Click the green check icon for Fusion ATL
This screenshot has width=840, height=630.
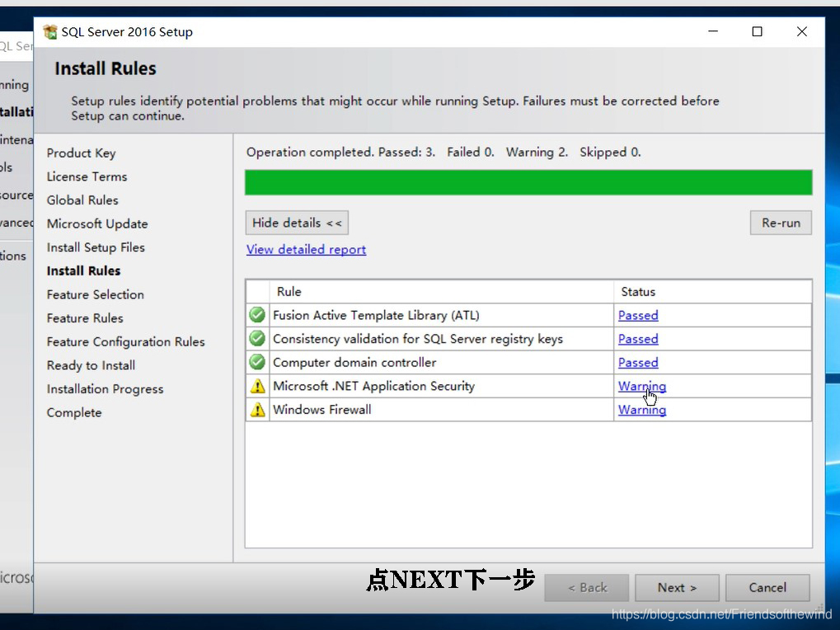(x=257, y=315)
